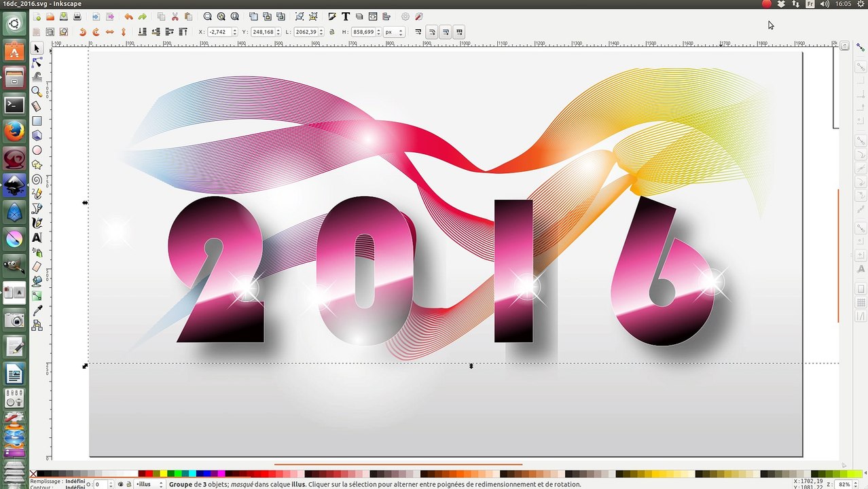Select the Eraser tool
Image resolution: width=868 pixels, height=489 pixels.
pos(37,267)
